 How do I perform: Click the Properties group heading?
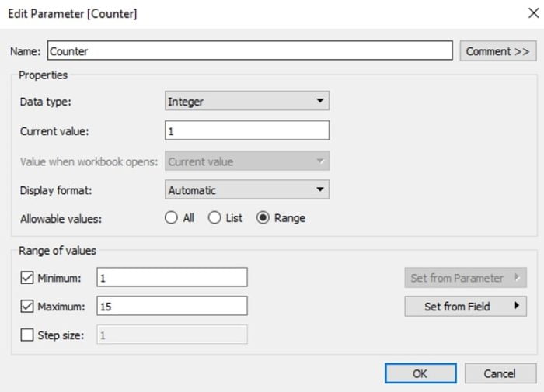click(x=44, y=75)
